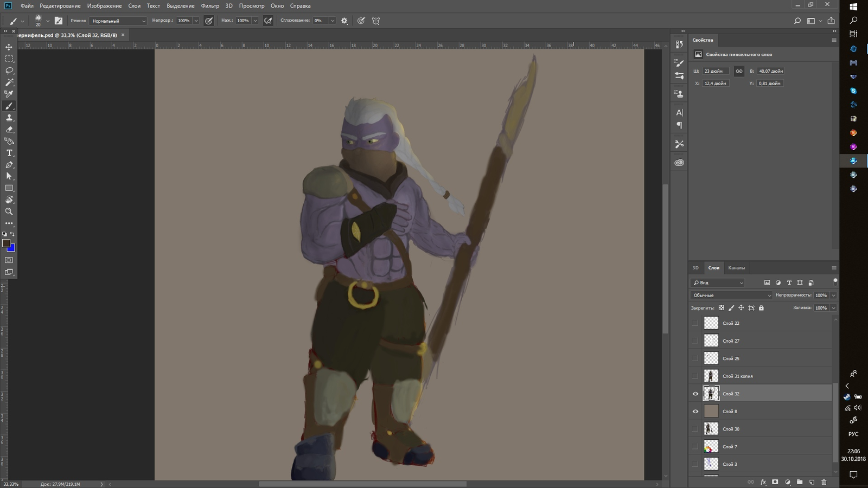Click the foreground color swatch

[6, 243]
